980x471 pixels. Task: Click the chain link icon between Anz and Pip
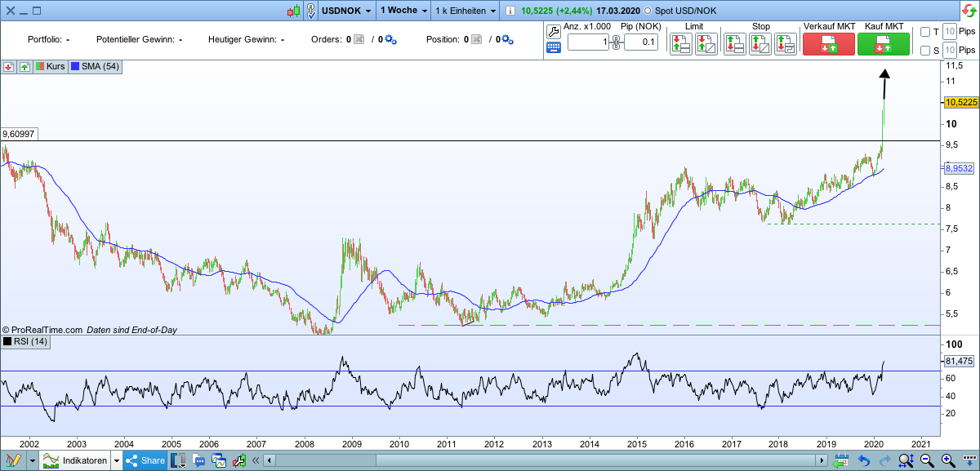[615, 42]
